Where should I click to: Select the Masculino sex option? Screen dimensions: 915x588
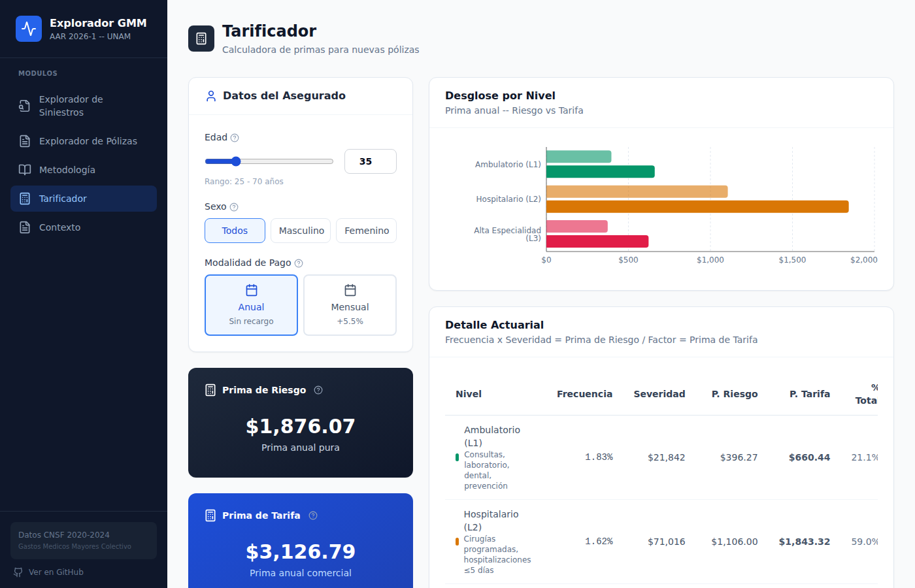coord(301,231)
